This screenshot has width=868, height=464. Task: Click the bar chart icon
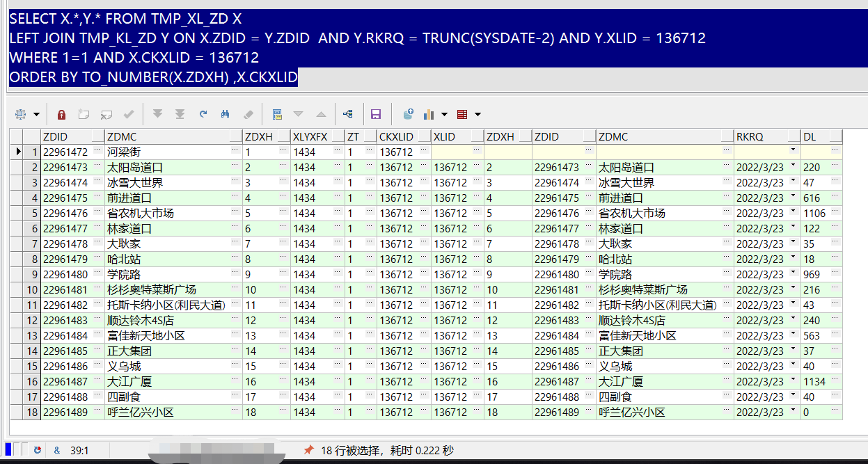point(428,114)
